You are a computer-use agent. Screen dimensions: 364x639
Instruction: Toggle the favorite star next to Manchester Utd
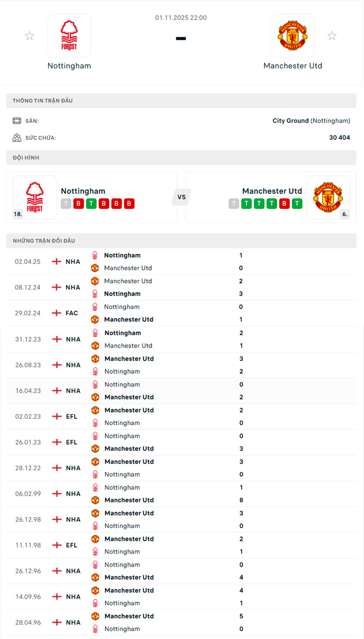(x=332, y=35)
